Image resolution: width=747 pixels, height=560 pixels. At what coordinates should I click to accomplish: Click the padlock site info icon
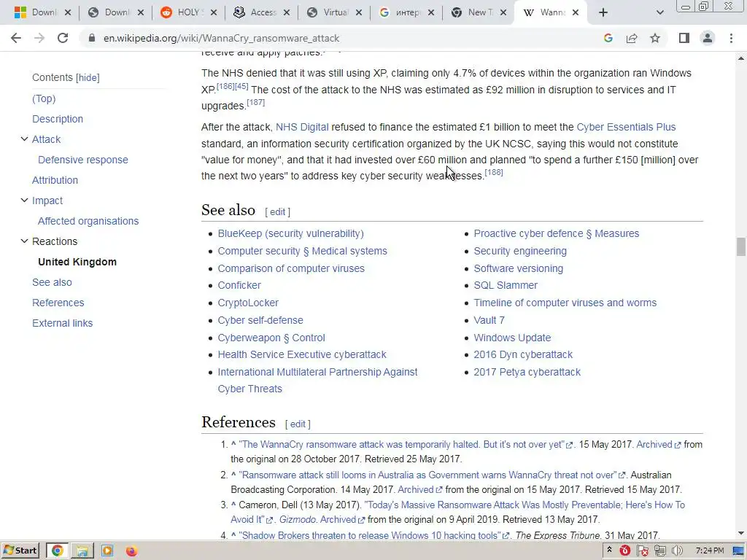[92, 38]
